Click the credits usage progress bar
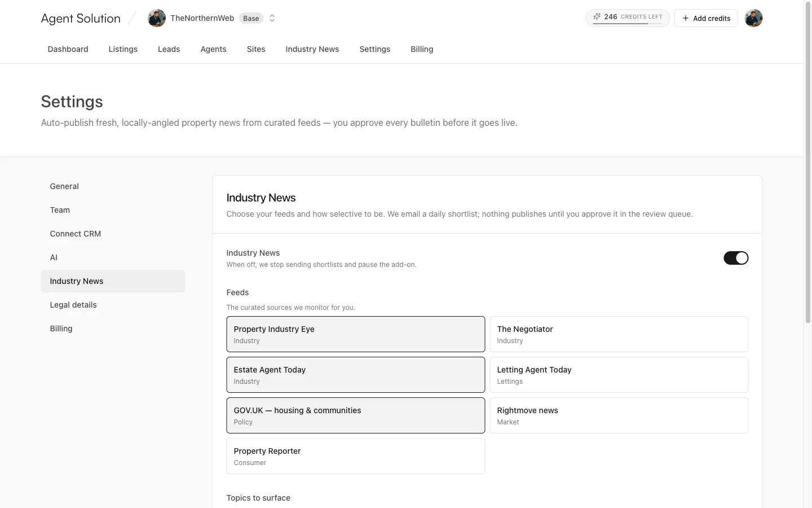Screen dimensions: 812x508 point(628,24)
